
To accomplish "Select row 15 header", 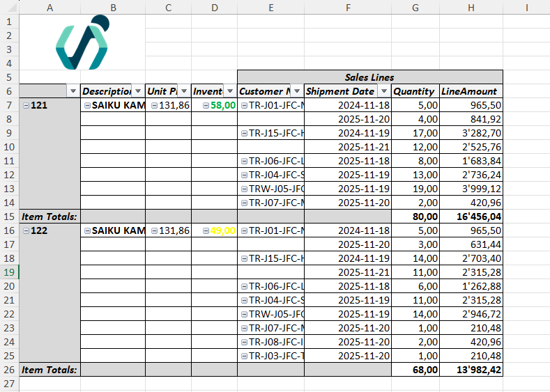I will (9, 217).
